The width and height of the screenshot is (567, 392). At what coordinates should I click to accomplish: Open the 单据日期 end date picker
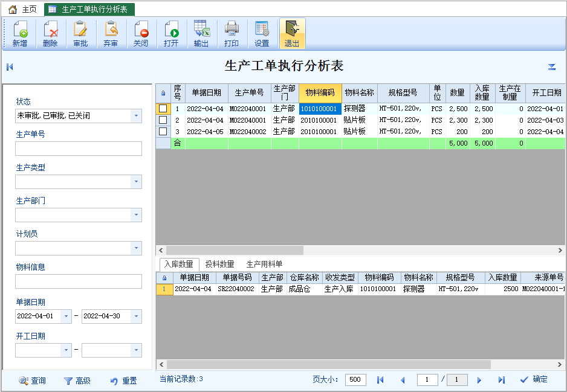pos(136,316)
